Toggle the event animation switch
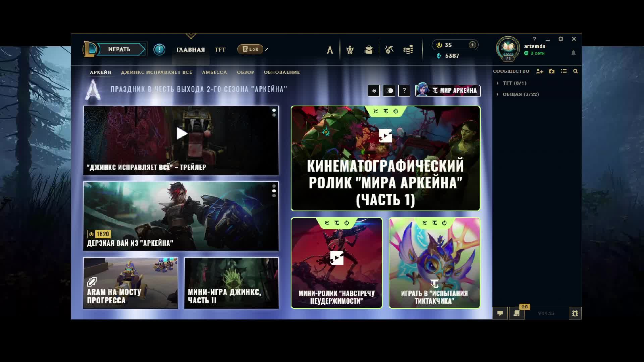This screenshot has height=362, width=644. (389, 90)
